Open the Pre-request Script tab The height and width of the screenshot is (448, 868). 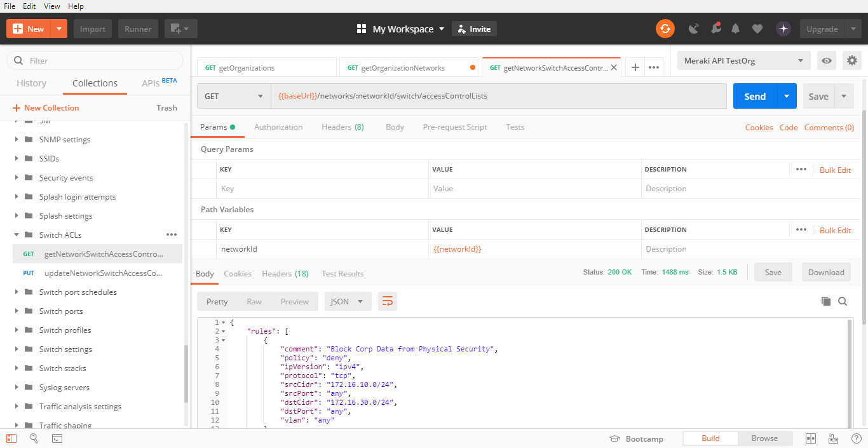[x=455, y=127]
